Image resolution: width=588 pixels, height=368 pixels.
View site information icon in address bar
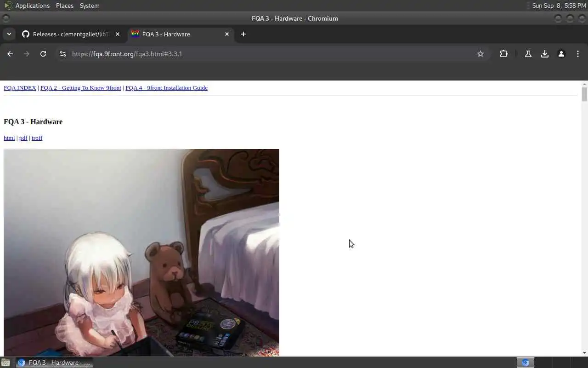click(63, 54)
